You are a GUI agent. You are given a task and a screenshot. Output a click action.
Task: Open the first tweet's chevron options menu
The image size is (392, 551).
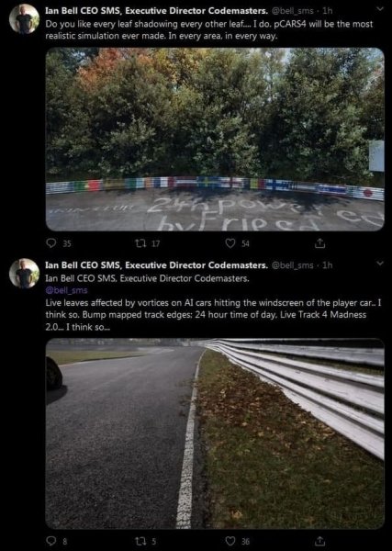pos(380,9)
